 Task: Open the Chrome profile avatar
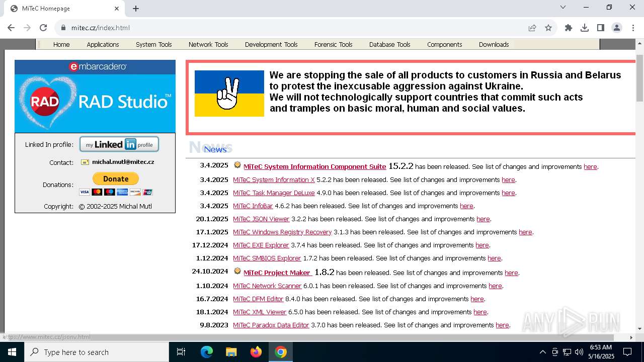pyautogui.click(x=617, y=28)
